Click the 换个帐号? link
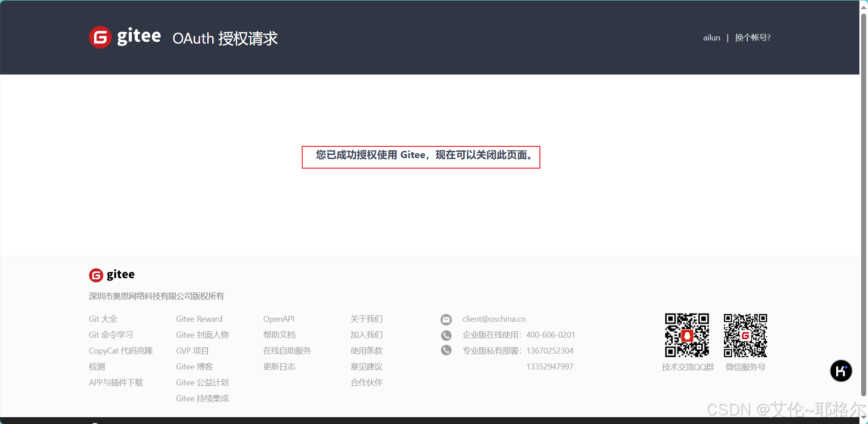Screen dimensions: 868x424 click(x=753, y=38)
